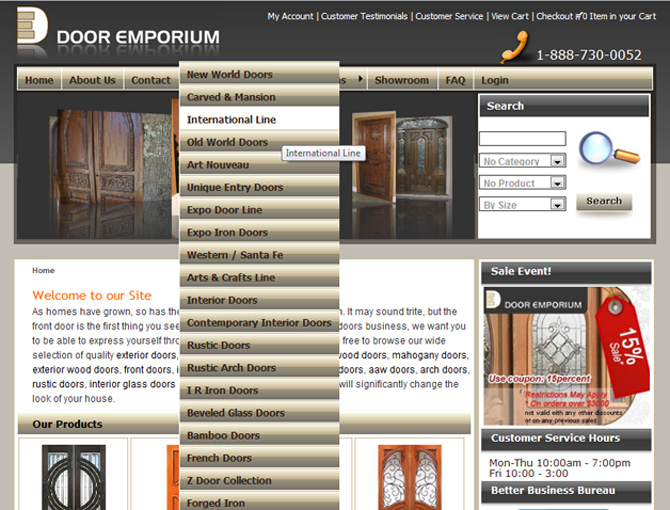Screen dimensions: 670x510
Task: Select Rustic Arch Doors
Action: point(259,368)
